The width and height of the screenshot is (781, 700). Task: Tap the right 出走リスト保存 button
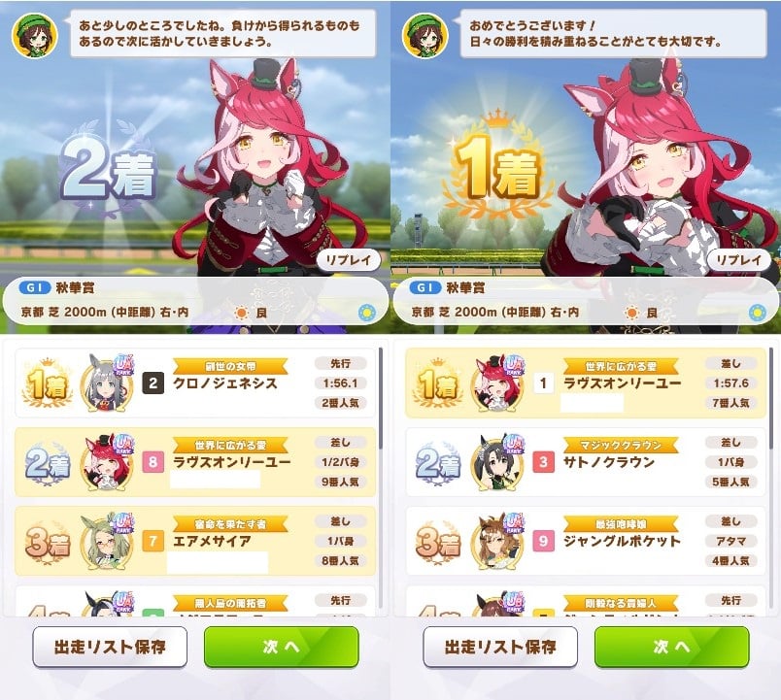[x=500, y=647]
